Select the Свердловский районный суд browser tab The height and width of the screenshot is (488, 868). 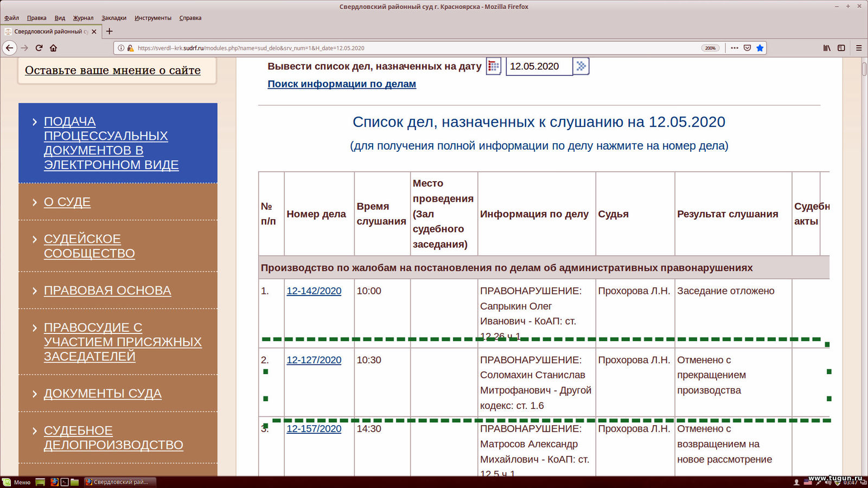[51, 31]
